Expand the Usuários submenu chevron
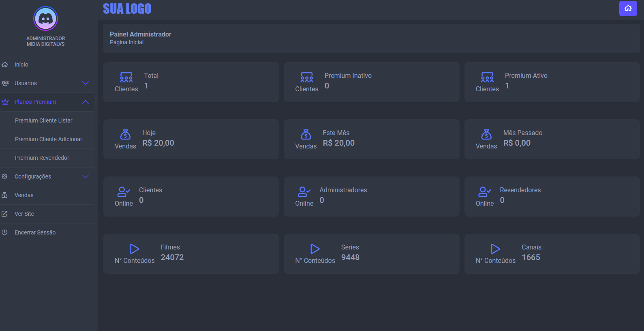 (86, 83)
